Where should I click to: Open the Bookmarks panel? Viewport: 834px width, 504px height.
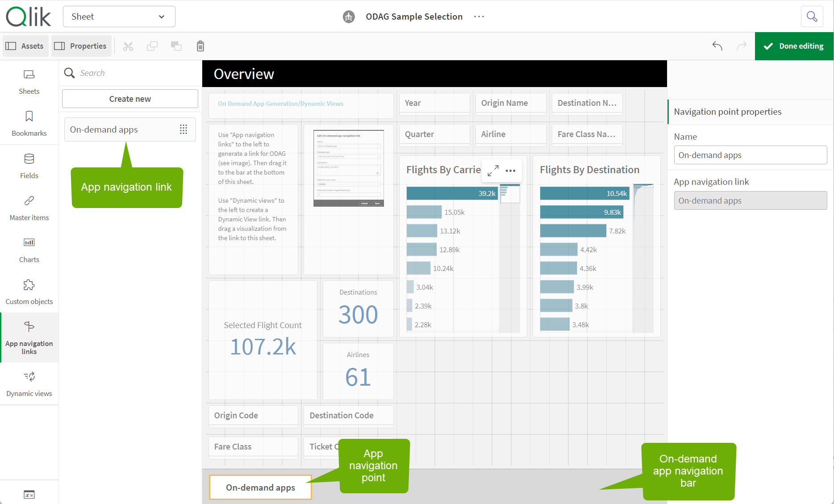click(29, 123)
